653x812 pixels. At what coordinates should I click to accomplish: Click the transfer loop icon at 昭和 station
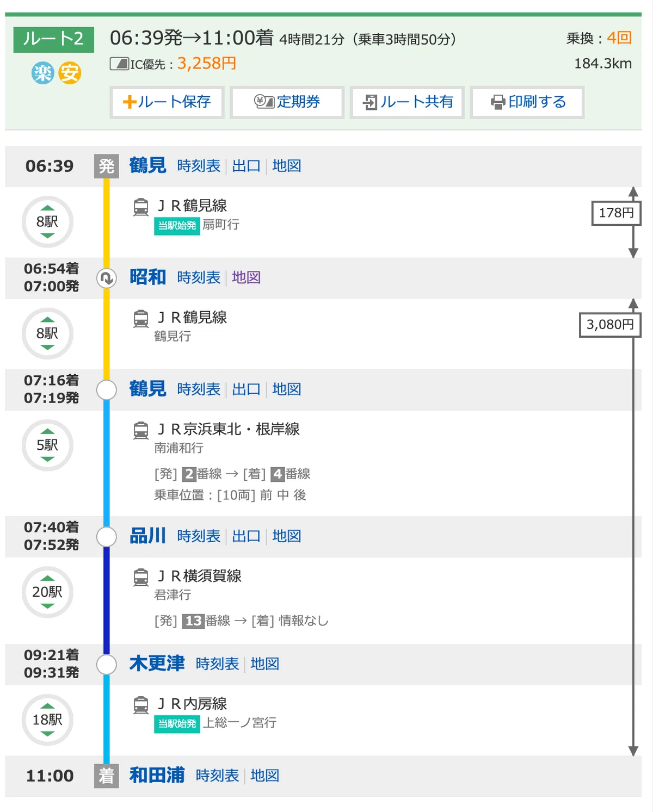pyautogui.click(x=107, y=278)
